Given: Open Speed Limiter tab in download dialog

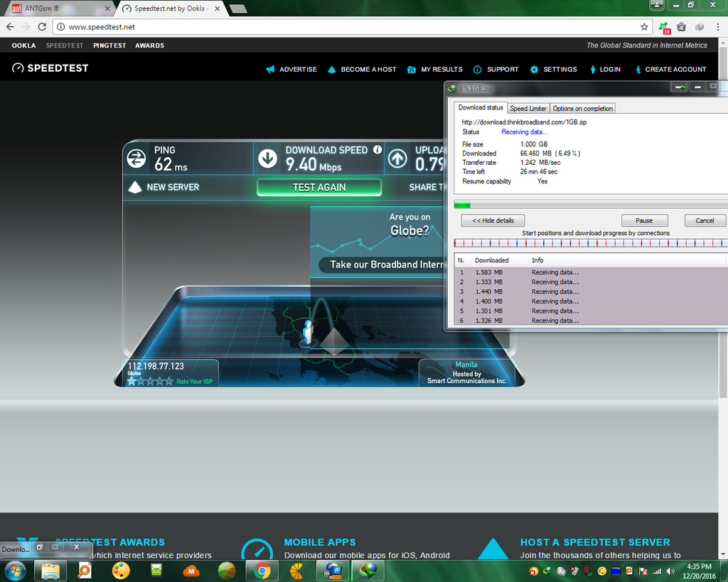Looking at the screenshot, I should [x=528, y=108].
